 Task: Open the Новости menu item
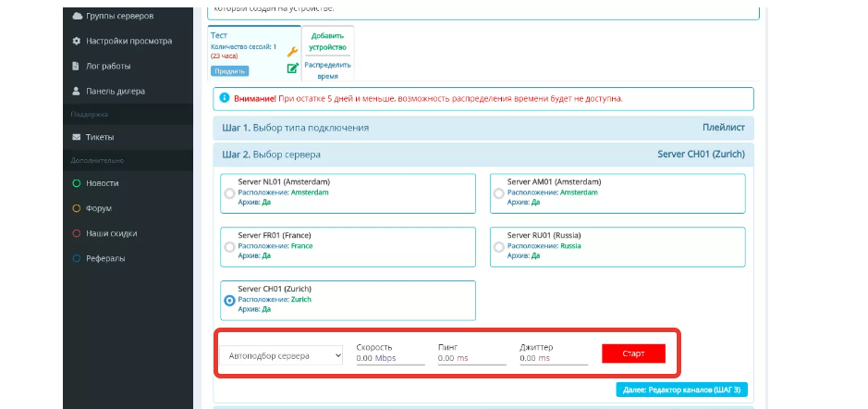pyautogui.click(x=102, y=183)
